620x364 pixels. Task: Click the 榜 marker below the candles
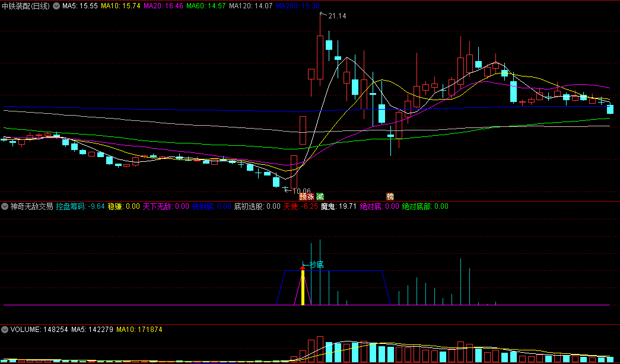point(390,196)
